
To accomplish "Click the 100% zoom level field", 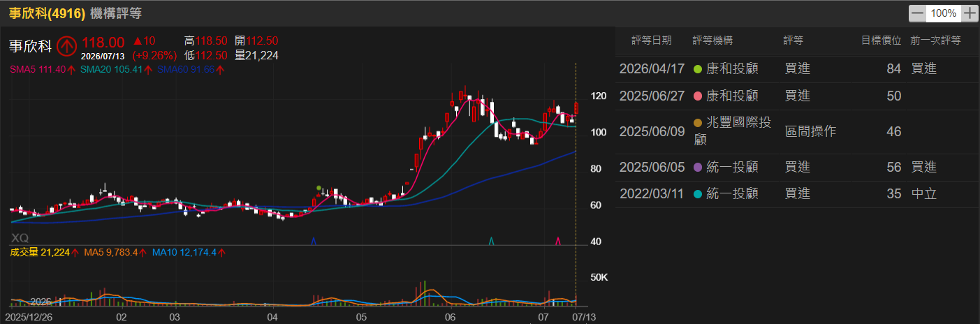I will 944,13.
